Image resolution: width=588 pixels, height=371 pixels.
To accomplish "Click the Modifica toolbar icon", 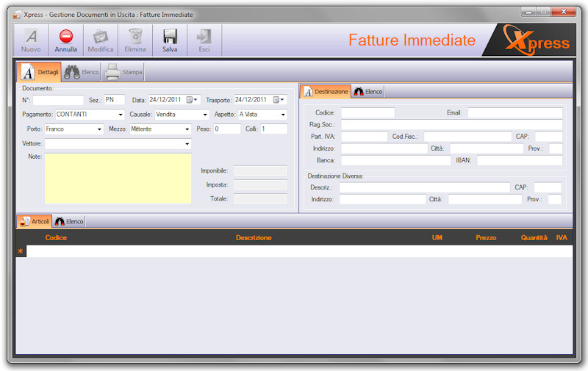I will [x=101, y=37].
